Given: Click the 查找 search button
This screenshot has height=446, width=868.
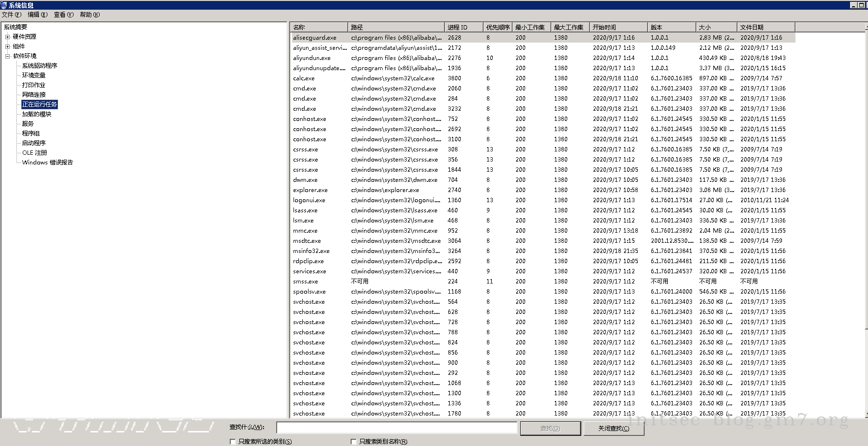Looking at the screenshot, I should tap(550, 428).
